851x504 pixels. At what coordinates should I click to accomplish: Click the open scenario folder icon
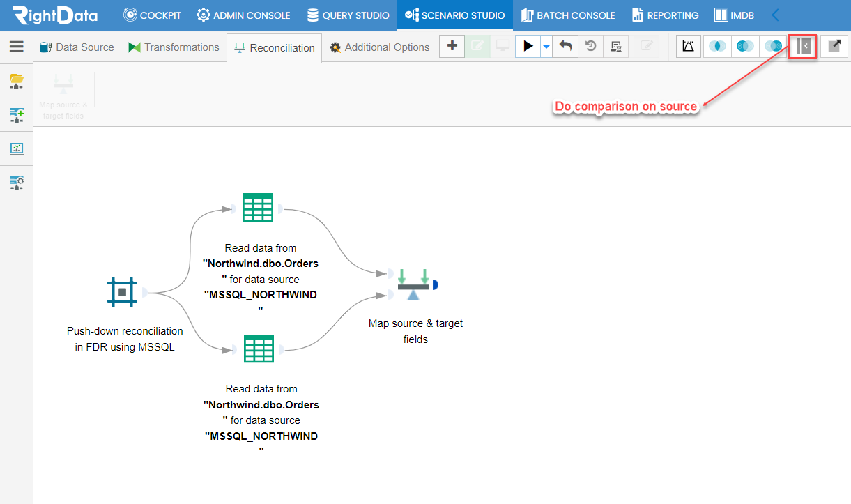(16, 82)
